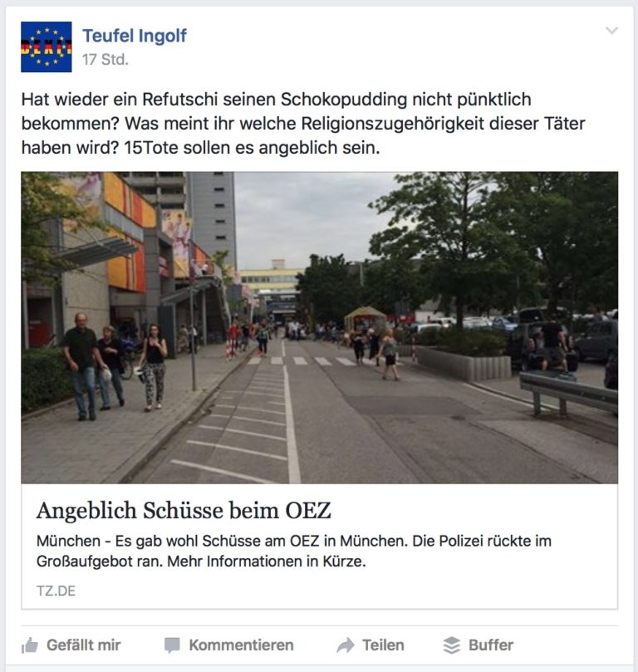Click the article description starting with München
Viewport: 638px width, 672px height.
click(294, 552)
